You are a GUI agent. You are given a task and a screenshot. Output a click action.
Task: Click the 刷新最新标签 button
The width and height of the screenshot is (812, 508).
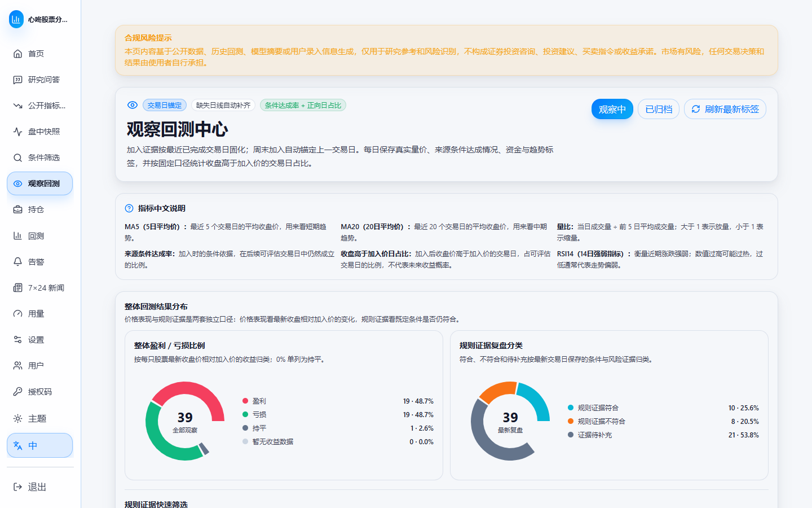pos(725,109)
